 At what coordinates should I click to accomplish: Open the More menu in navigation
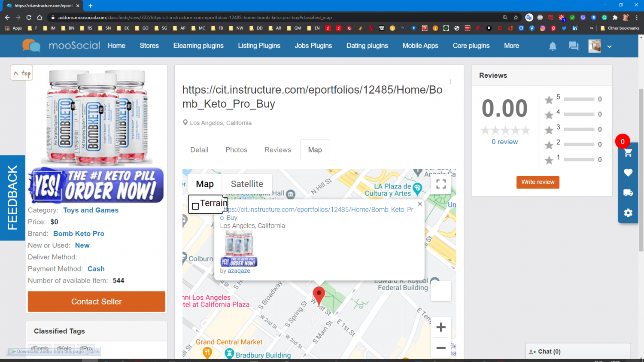[511, 46]
